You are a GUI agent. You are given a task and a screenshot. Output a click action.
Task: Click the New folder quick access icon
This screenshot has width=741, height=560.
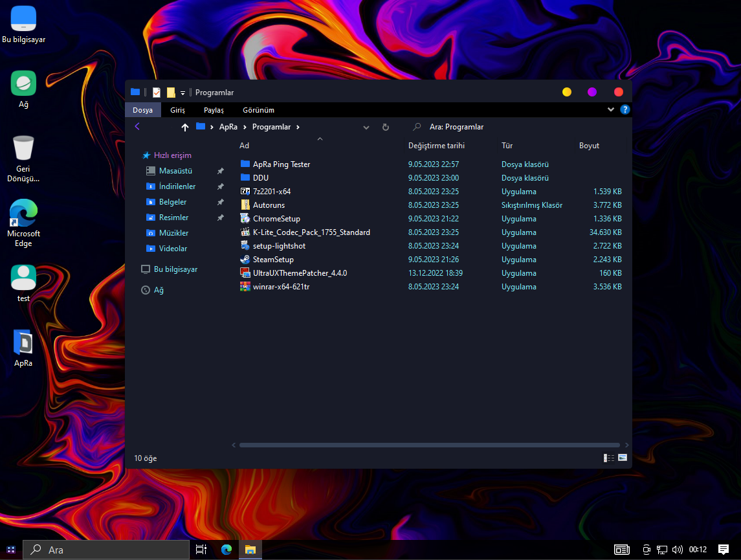171,93
